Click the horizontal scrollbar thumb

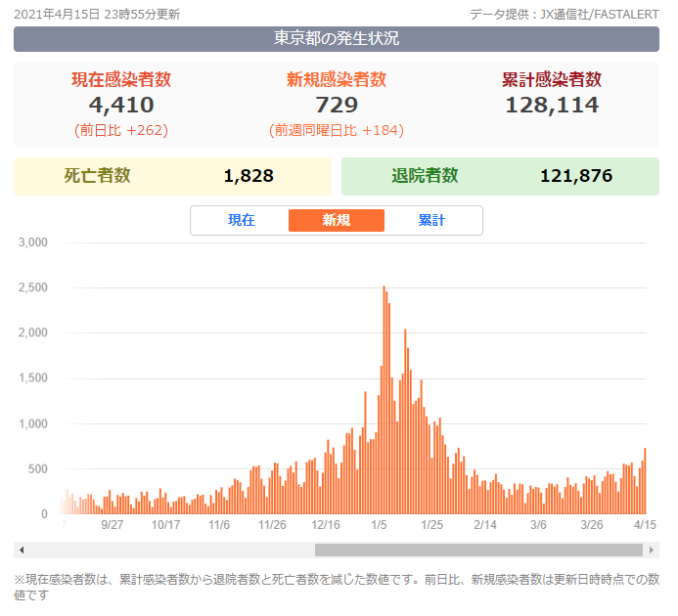pyautogui.click(x=479, y=550)
